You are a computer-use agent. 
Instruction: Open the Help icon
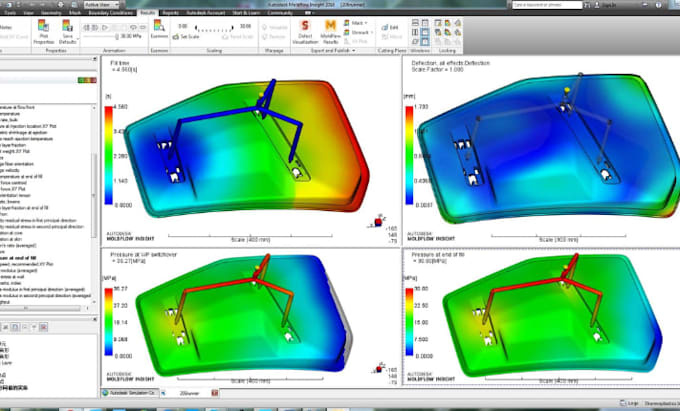(659, 5)
